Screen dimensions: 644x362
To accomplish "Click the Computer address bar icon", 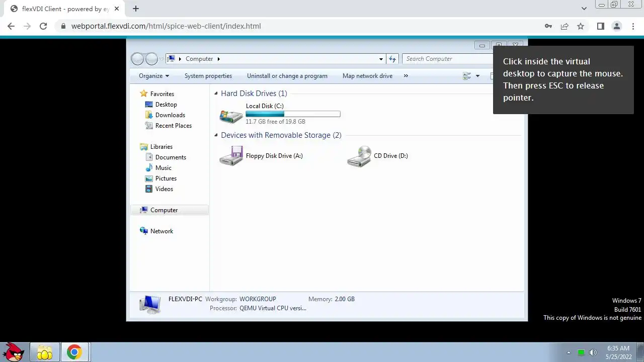I will pyautogui.click(x=171, y=59).
